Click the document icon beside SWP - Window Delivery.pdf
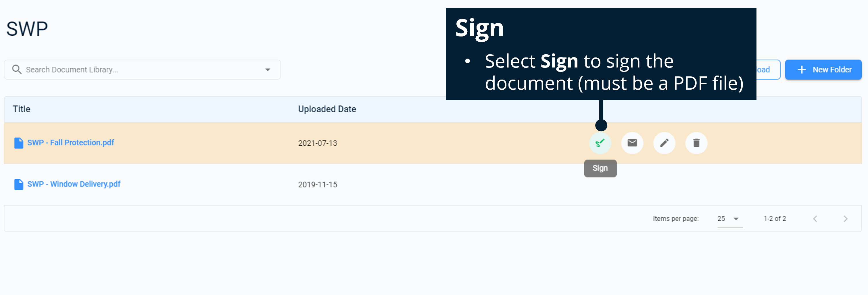Viewport: 868px width, 295px height. [18, 184]
